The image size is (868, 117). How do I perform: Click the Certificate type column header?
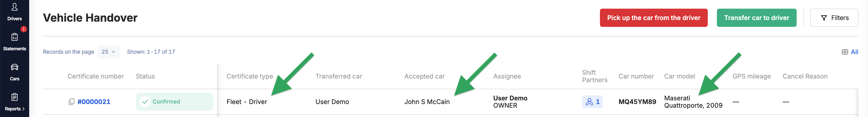pos(250,76)
